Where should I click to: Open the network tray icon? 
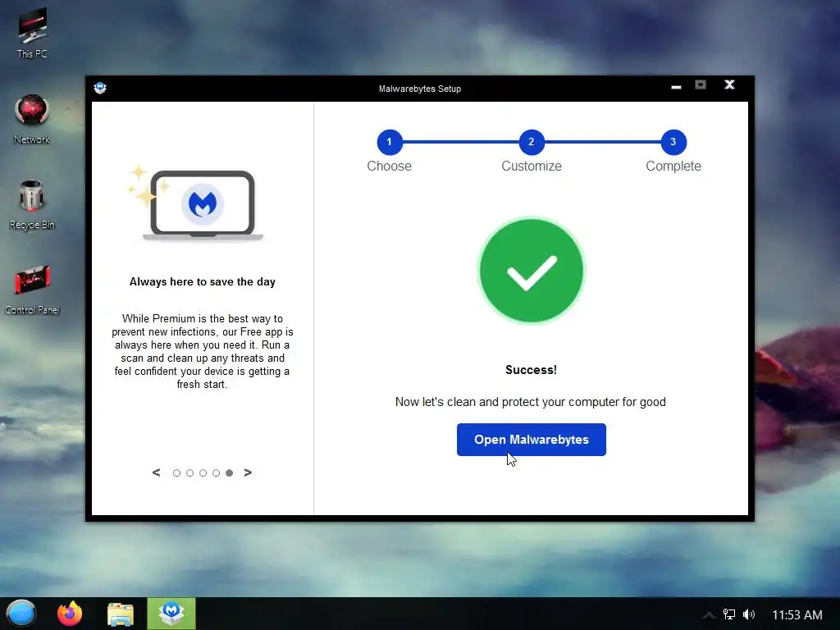(729, 614)
